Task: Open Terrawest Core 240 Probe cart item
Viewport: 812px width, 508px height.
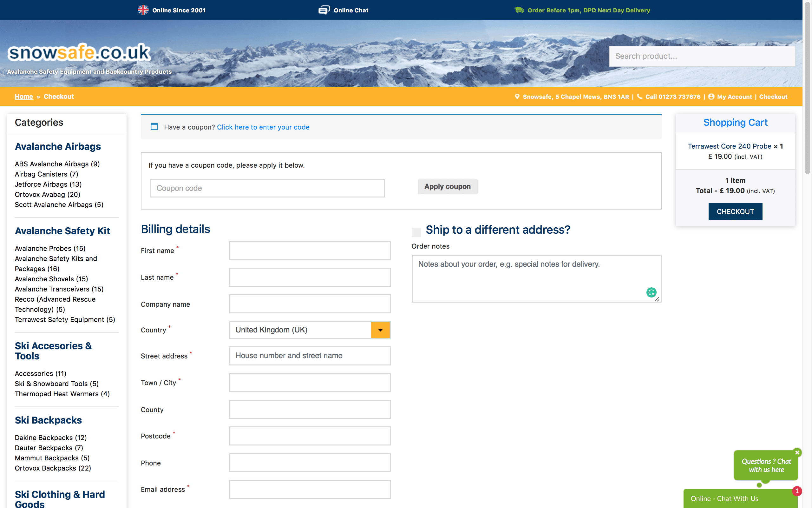Action: point(730,146)
